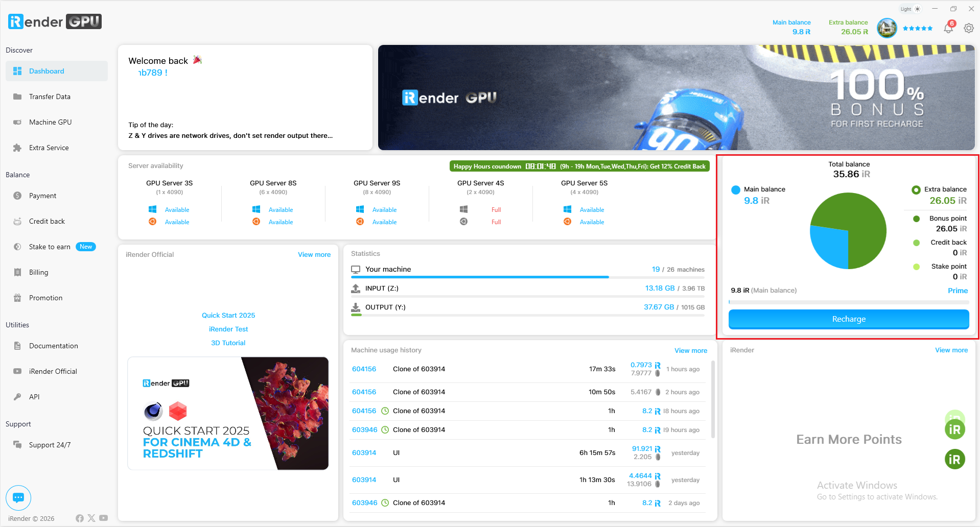Go to the Stake to earn page

point(50,247)
